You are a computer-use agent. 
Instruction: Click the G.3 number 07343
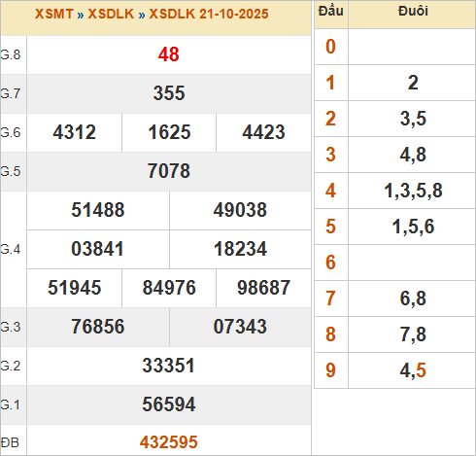pos(240,327)
